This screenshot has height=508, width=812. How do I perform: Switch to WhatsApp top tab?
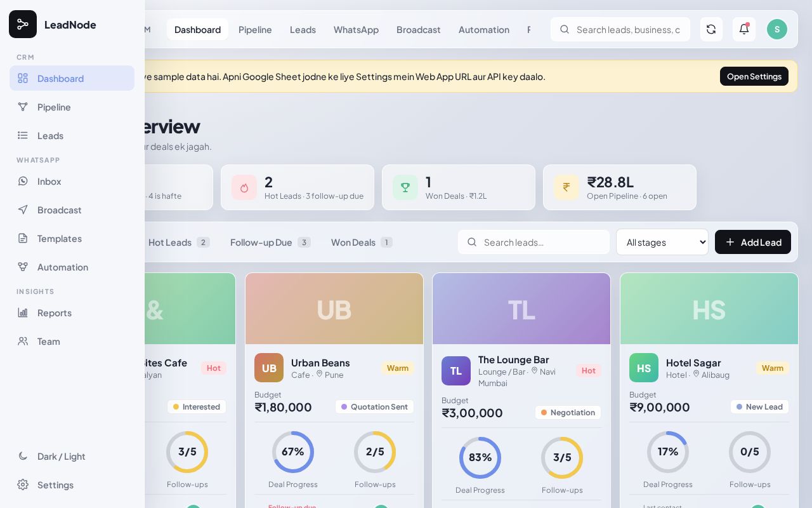coord(356,29)
